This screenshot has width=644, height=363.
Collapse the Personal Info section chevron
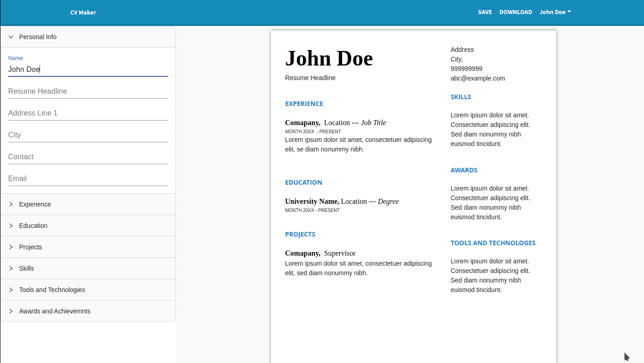[11, 37]
